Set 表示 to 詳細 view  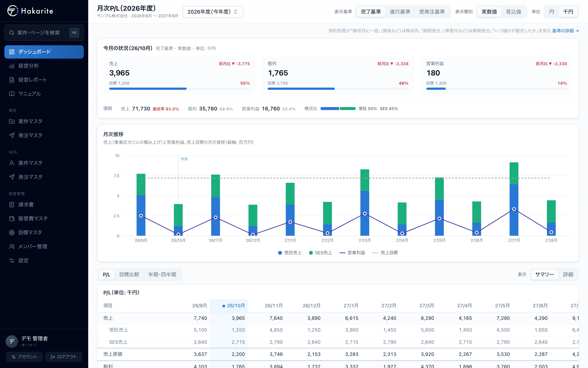(568, 275)
